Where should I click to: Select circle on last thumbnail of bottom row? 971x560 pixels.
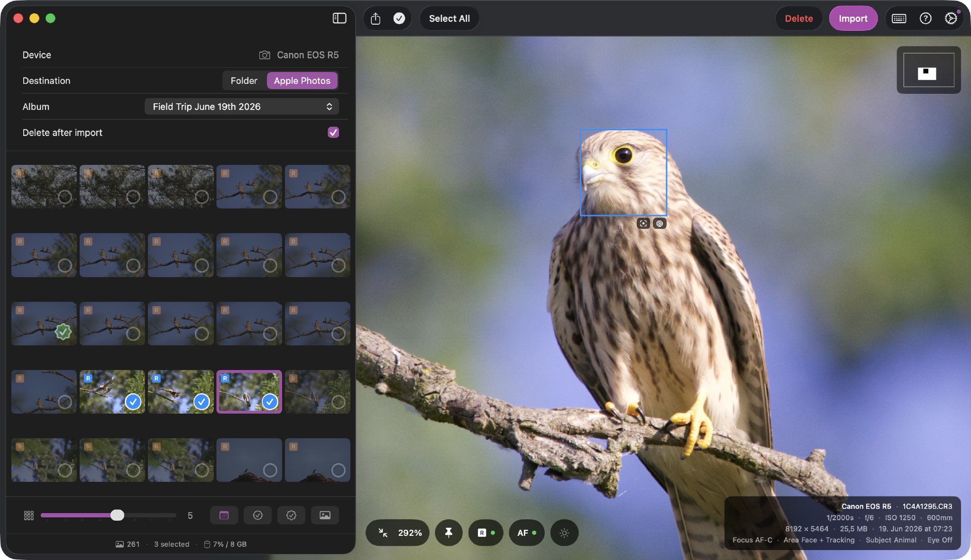339,470
